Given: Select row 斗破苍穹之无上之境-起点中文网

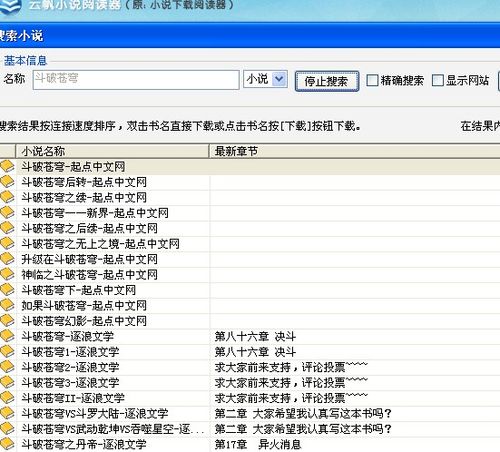Looking at the screenshot, I should pyautogui.click(x=250, y=244).
